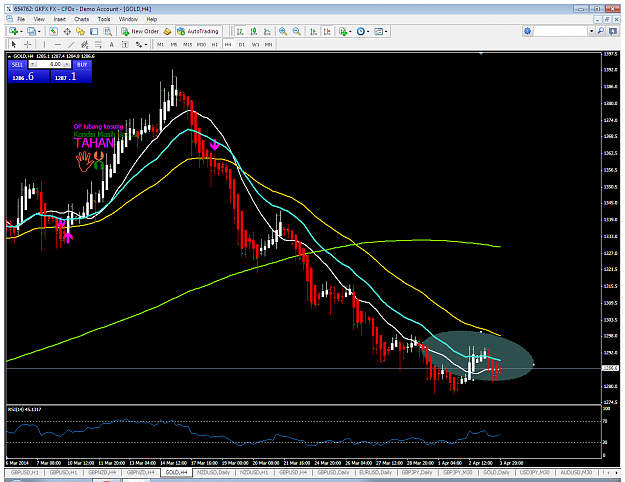Open the View menu
The height and width of the screenshot is (482, 625).
coord(39,19)
